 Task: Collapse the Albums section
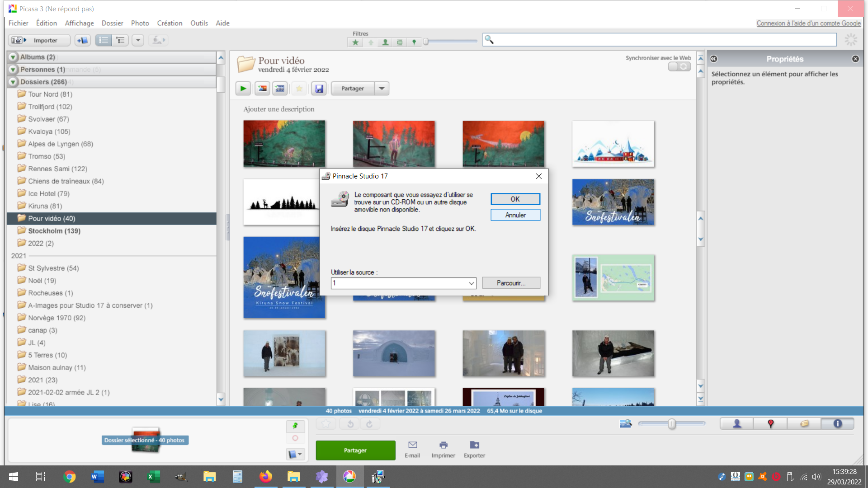(13, 57)
